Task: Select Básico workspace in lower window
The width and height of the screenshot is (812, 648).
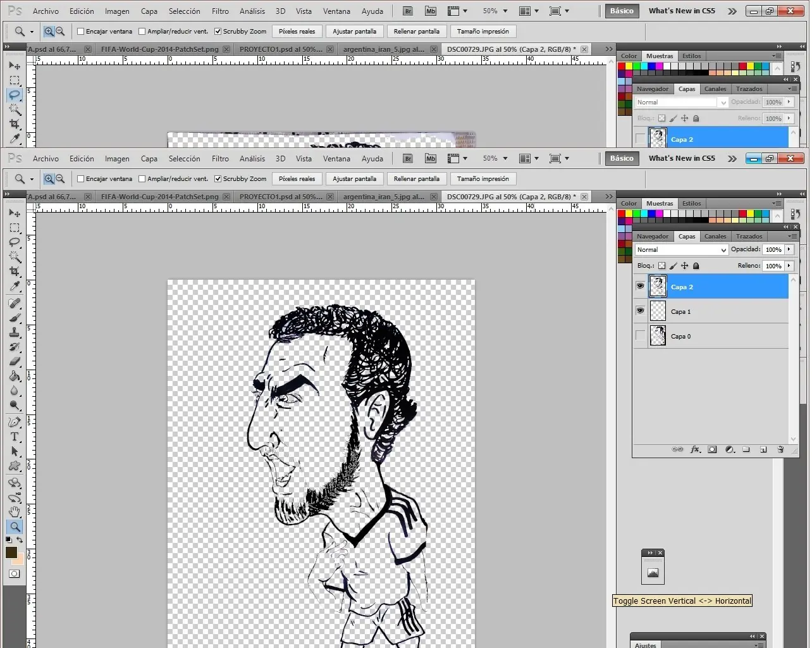Action: (622, 158)
